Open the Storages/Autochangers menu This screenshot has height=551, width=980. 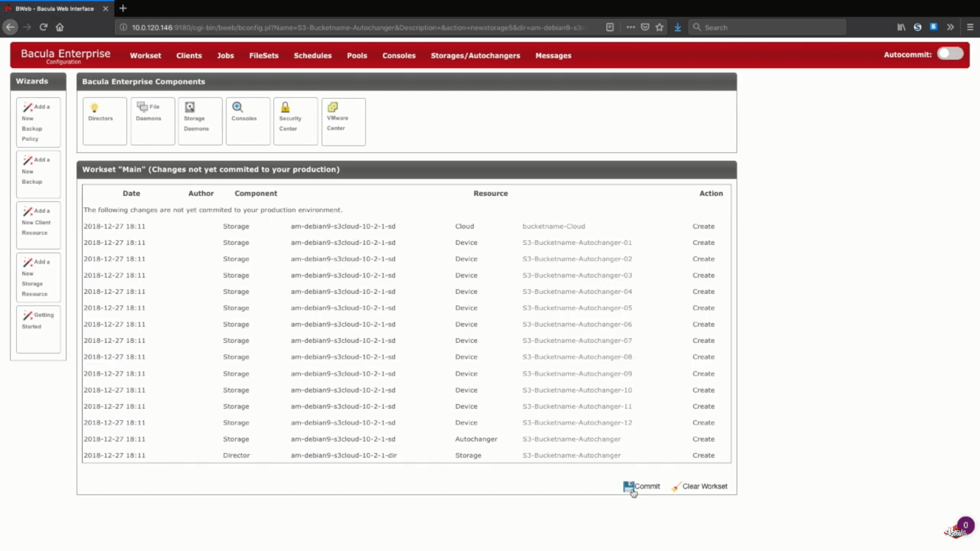[475, 56]
